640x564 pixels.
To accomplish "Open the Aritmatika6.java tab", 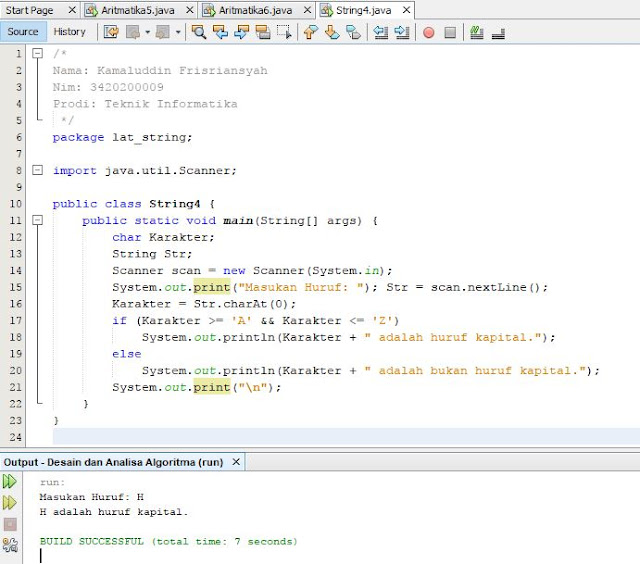I will pyautogui.click(x=256, y=10).
